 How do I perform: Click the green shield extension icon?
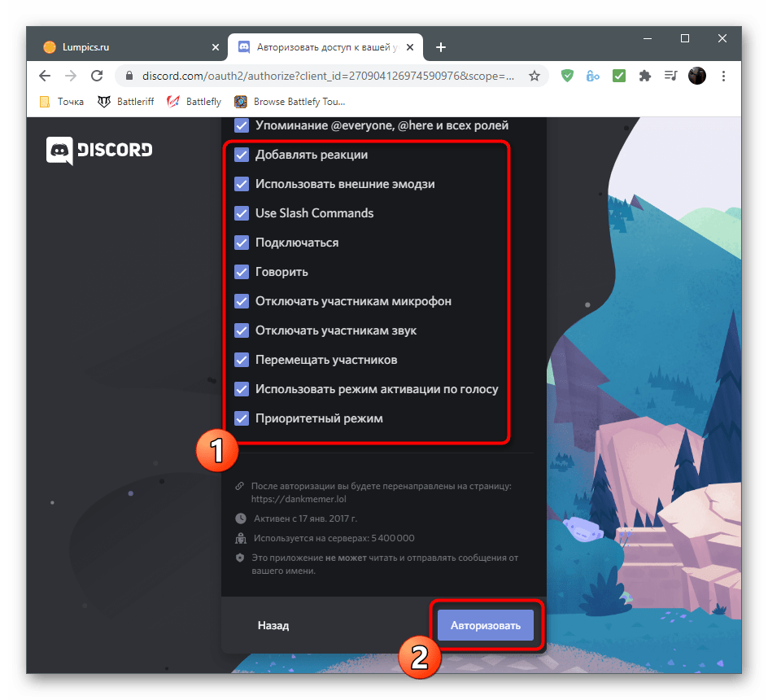[568, 76]
